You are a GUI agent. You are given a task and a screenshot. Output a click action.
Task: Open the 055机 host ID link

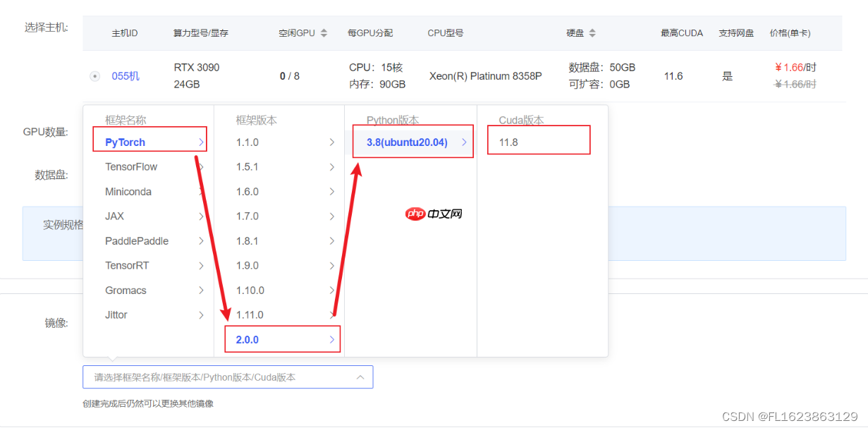pos(126,76)
